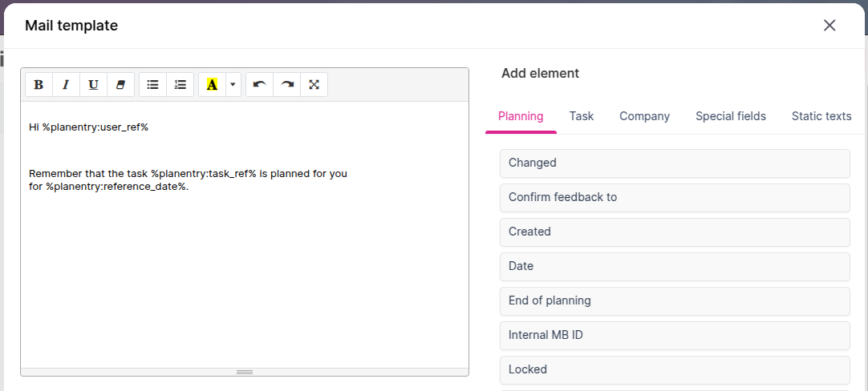Expand editor to fullscreen mode
The height and width of the screenshot is (391, 868).
click(x=314, y=85)
